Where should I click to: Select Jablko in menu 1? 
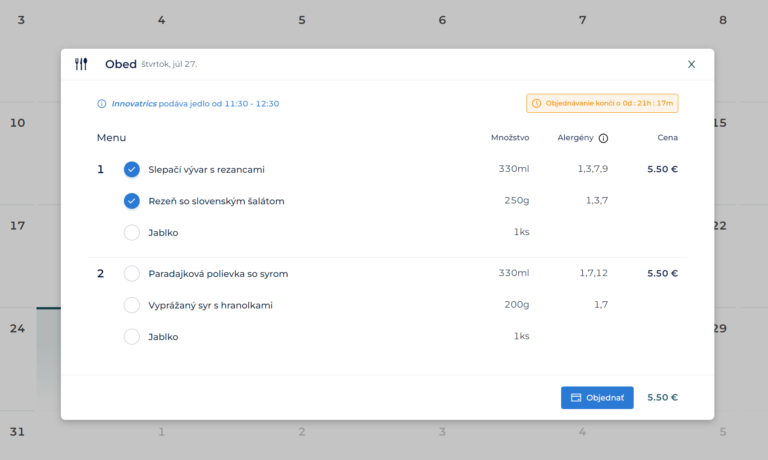[132, 233]
